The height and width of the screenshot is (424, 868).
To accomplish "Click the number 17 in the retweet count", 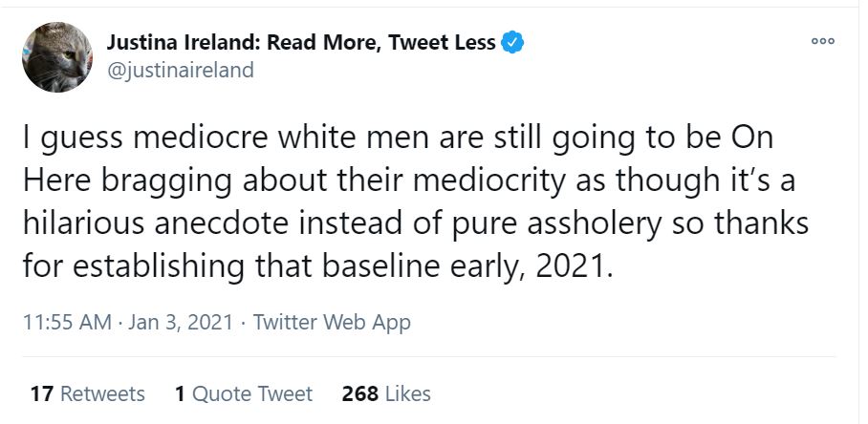I will [x=40, y=392].
